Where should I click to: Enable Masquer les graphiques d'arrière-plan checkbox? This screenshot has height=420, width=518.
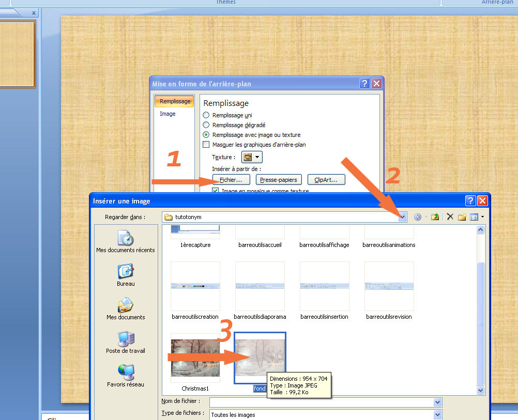pos(206,145)
